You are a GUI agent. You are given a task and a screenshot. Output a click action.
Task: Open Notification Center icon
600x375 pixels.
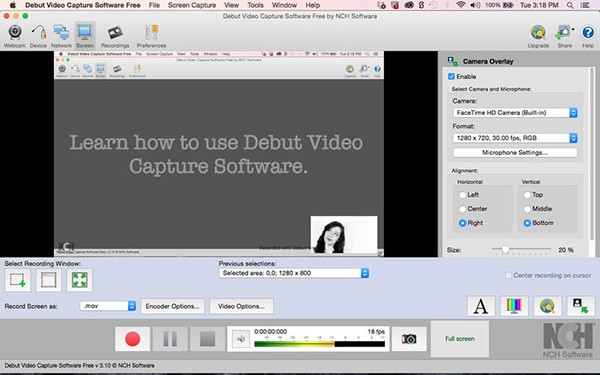[584, 5]
